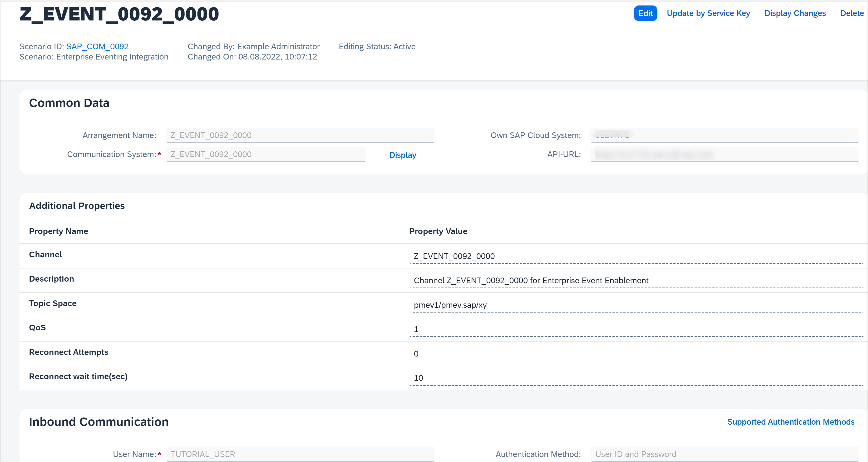Select the Additional Properties heading
Viewport: 868px width, 462px height.
tap(77, 206)
